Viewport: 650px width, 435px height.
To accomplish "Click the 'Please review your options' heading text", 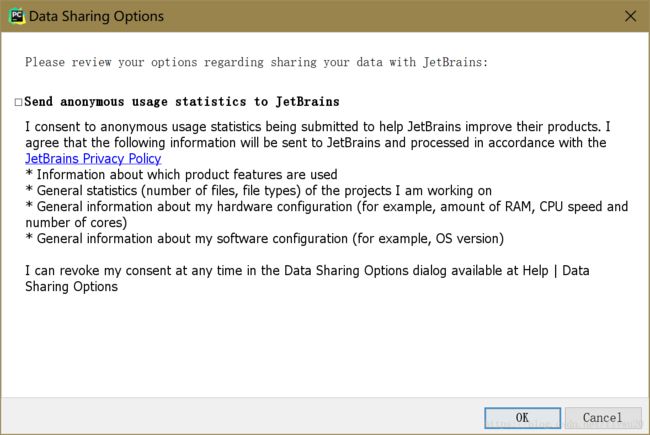I will click(x=257, y=62).
